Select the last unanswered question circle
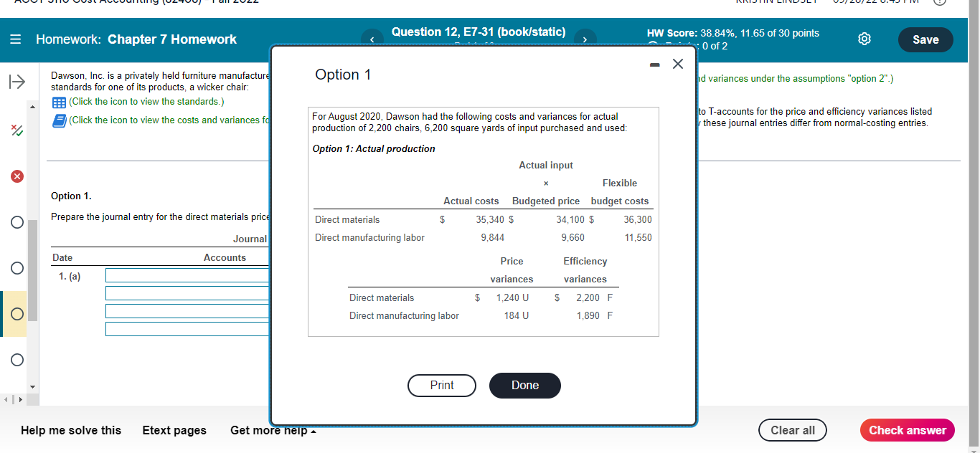980x453 pixels. click(x=17, y=358)
